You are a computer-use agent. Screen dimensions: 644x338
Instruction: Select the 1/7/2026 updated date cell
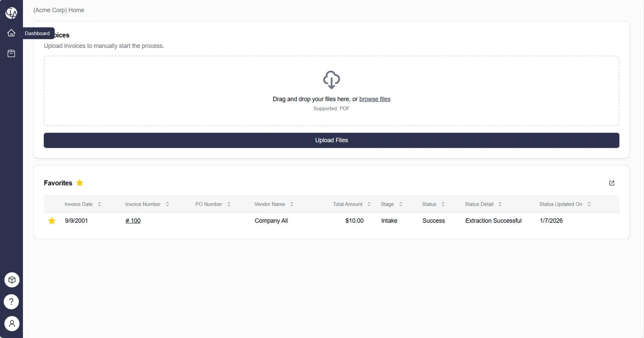[551, 221]
